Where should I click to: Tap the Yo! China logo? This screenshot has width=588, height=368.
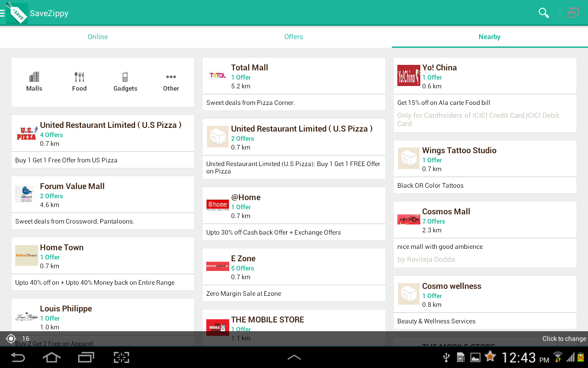[409, 75]
